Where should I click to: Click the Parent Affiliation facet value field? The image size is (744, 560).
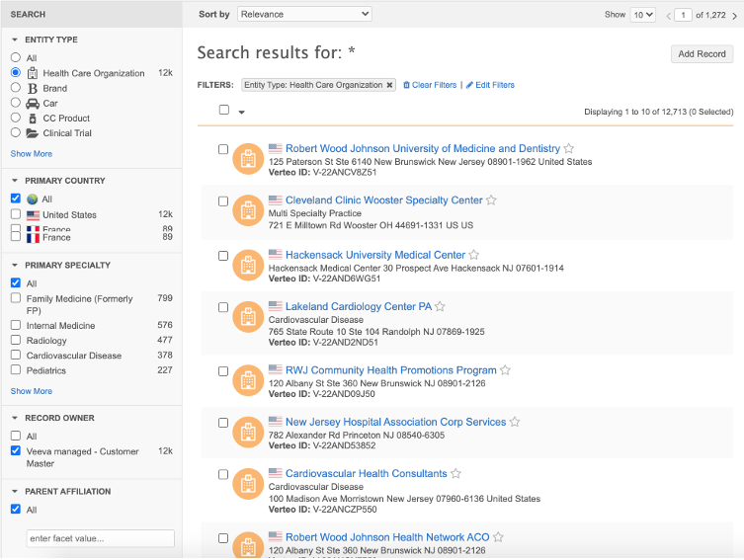pos(101,538)
